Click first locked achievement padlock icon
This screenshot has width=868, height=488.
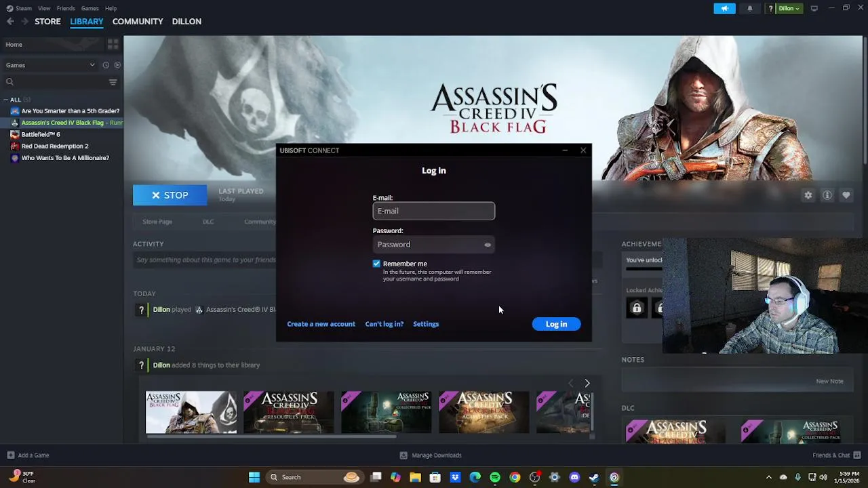(637, 308)
